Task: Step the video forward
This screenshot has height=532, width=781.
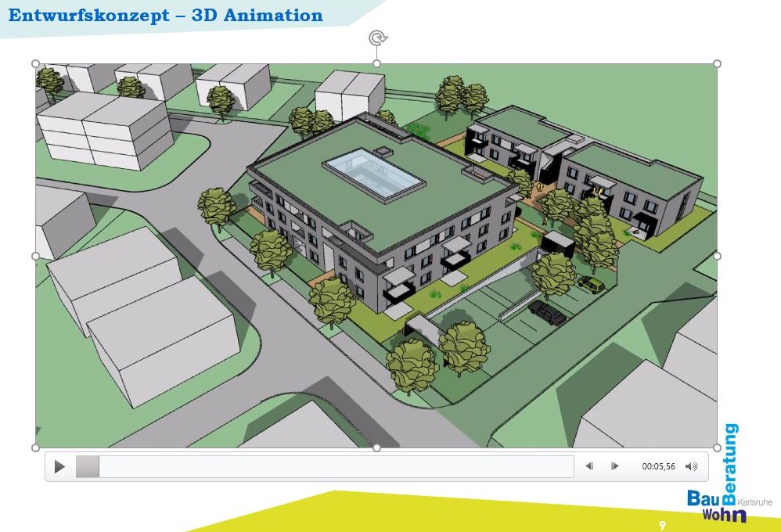Action: (x=614, y=466)
